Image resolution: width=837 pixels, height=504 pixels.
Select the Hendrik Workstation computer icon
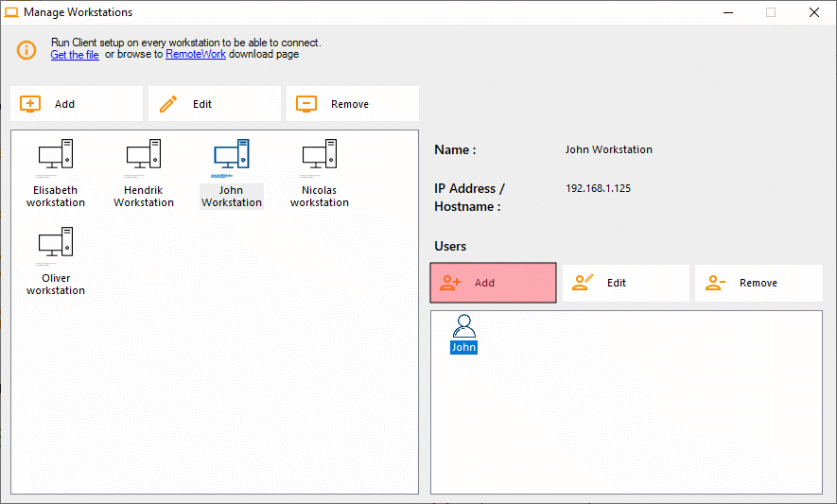(x=144, y=154)
